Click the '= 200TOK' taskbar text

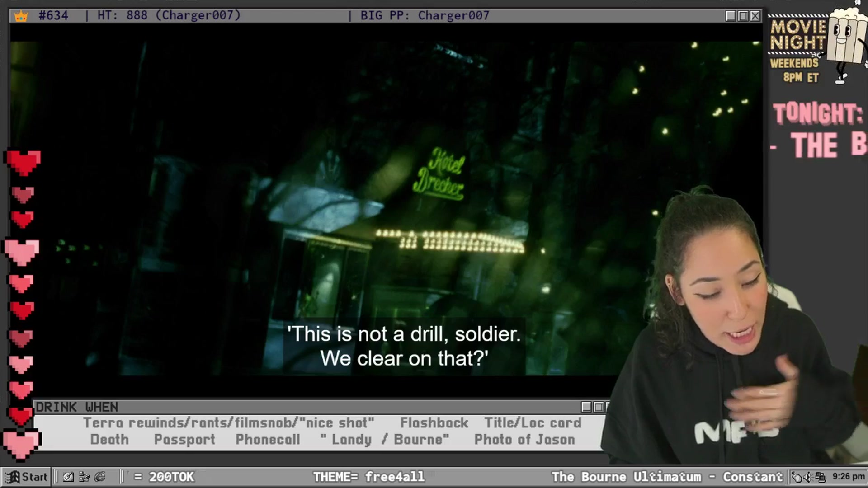click(164, 477)
